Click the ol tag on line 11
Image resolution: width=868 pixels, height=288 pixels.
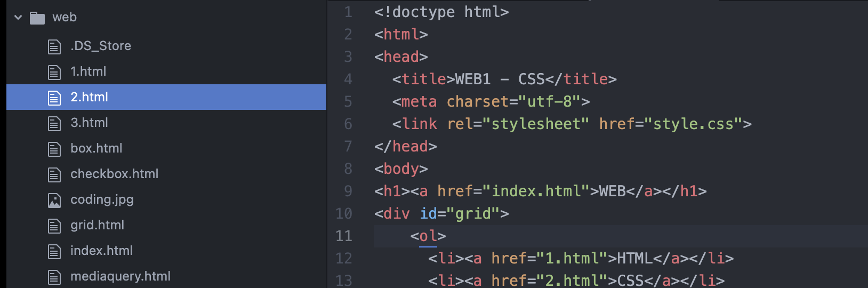[x=428, y=236]
